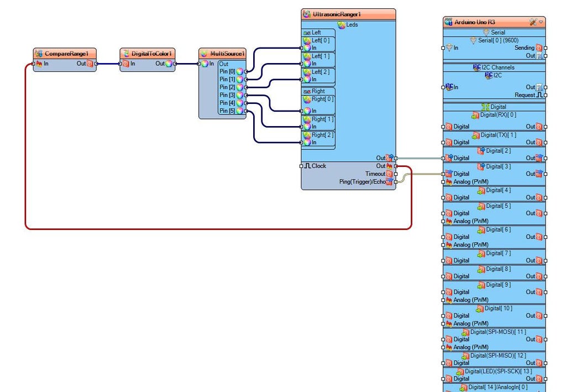Select the Pin [0] output of MultiSource1
Image resolution: width=566 pixels, height=392 pixels.
tap(232, 71)
